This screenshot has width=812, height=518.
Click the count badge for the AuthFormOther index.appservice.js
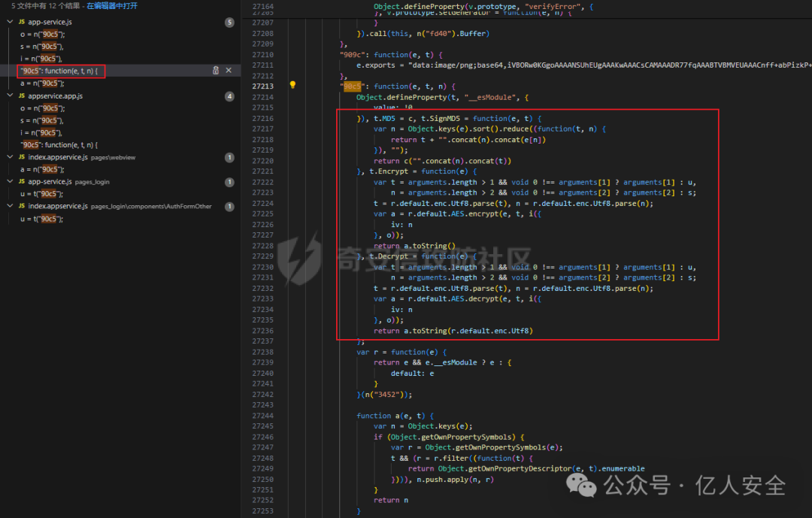click(x=229, y=206)
